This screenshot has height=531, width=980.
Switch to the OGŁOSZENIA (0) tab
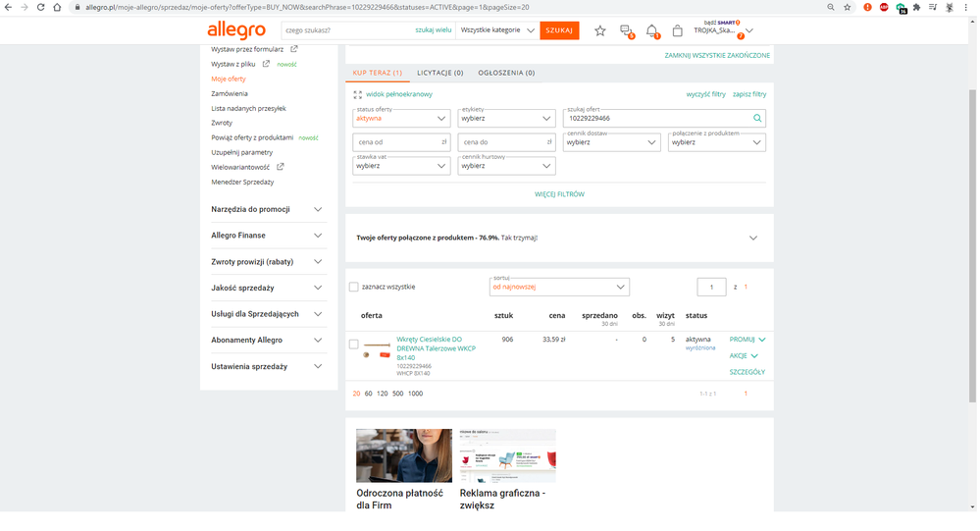tap(506, 73)
